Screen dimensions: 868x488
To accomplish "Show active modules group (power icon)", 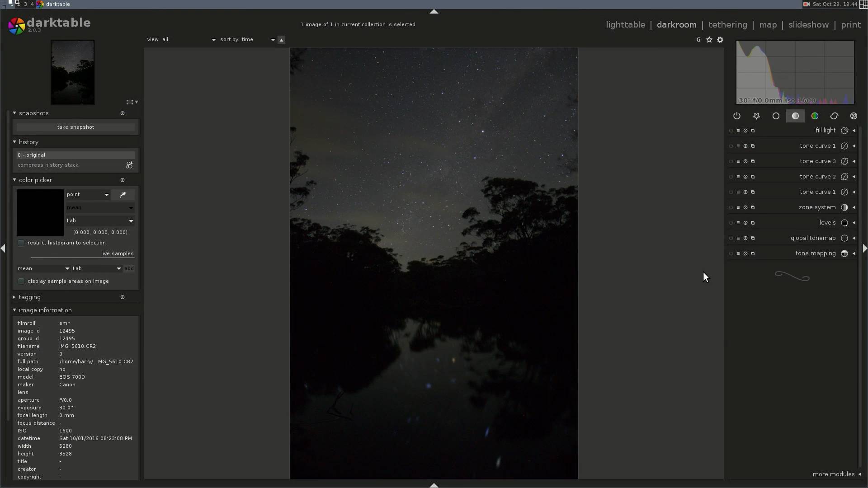I will pyautogui.click(x=737, y=116).
